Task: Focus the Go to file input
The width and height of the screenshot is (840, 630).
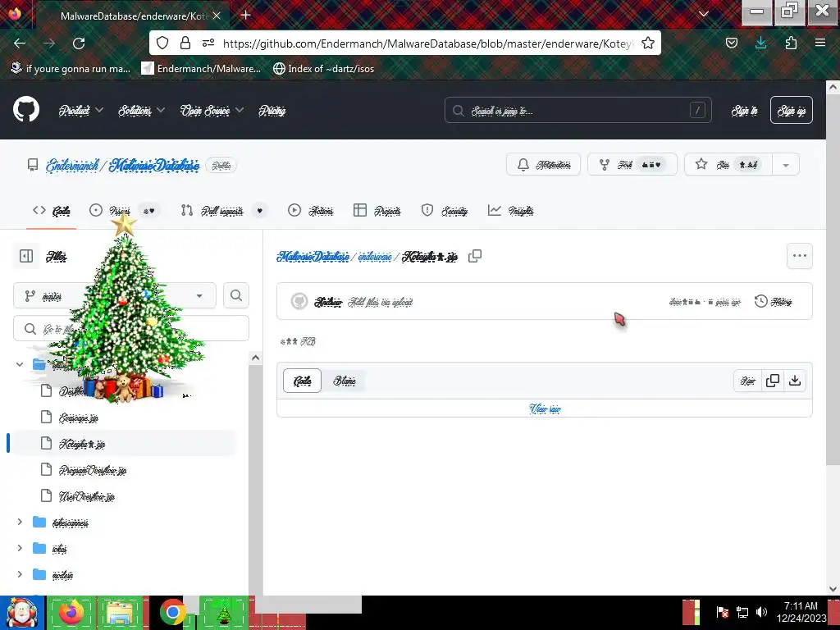Action: tap(131, 328)
